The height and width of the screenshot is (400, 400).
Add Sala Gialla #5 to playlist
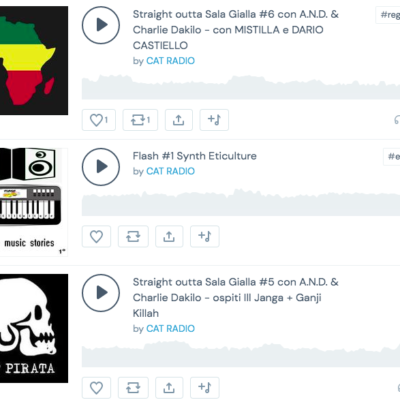[x=205, y=388]
